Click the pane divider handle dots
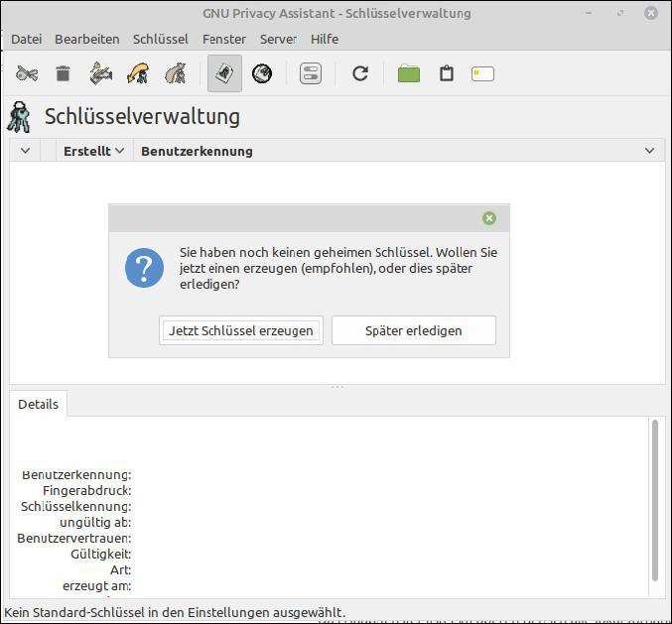The width and height of the screenshot is (672, 624). click(337, 387)
